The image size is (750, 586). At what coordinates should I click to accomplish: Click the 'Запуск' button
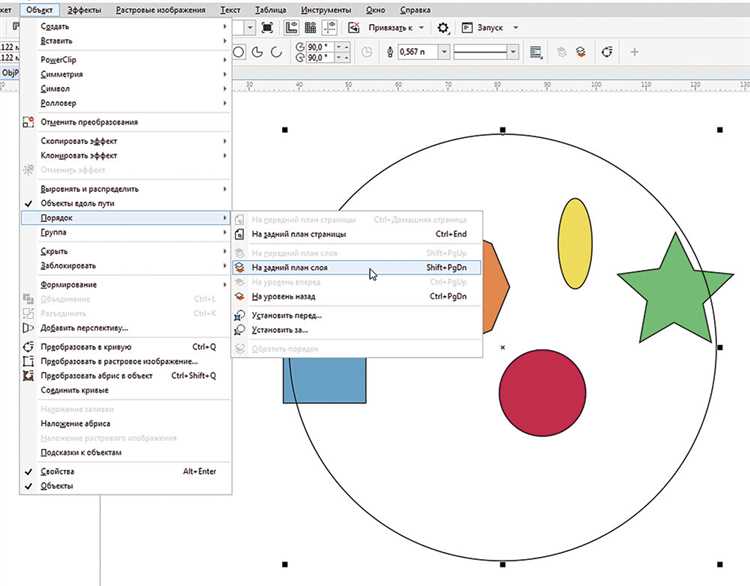pos(490,28)
